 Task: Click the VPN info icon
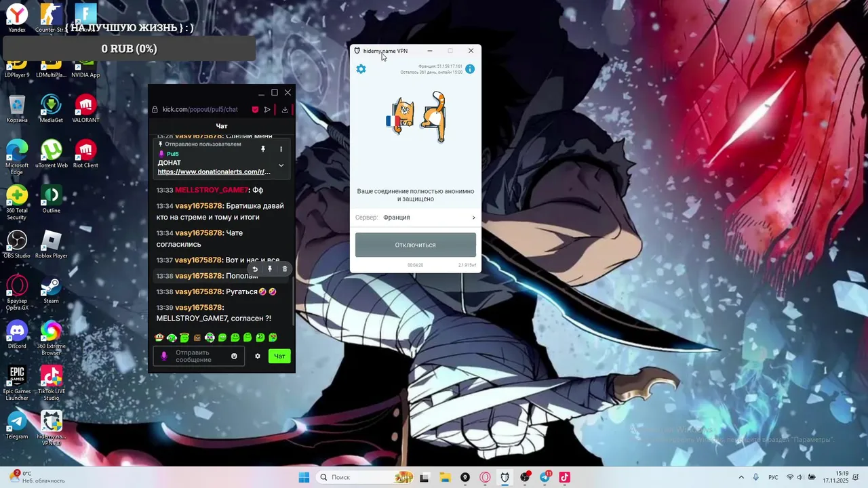point(470,69)
